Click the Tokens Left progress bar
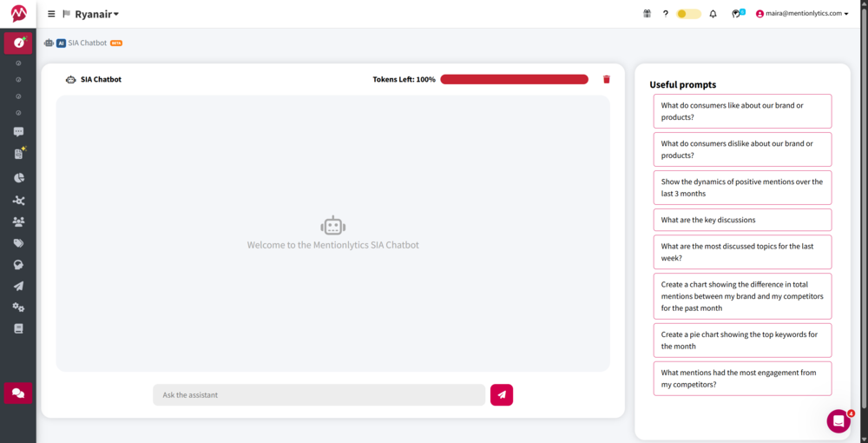Screen dimensions: 868x443 click(x=514, y=79)
